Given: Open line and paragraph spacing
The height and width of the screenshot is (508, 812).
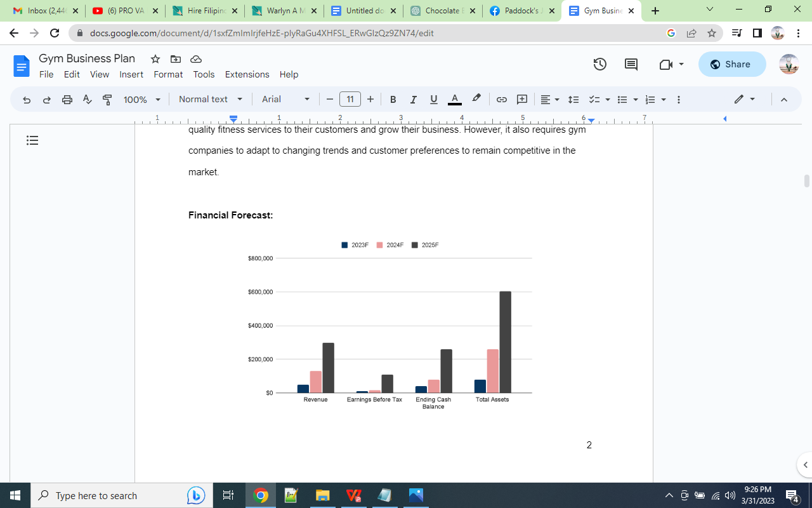Looking at the screenshot, I should [573, 100].
